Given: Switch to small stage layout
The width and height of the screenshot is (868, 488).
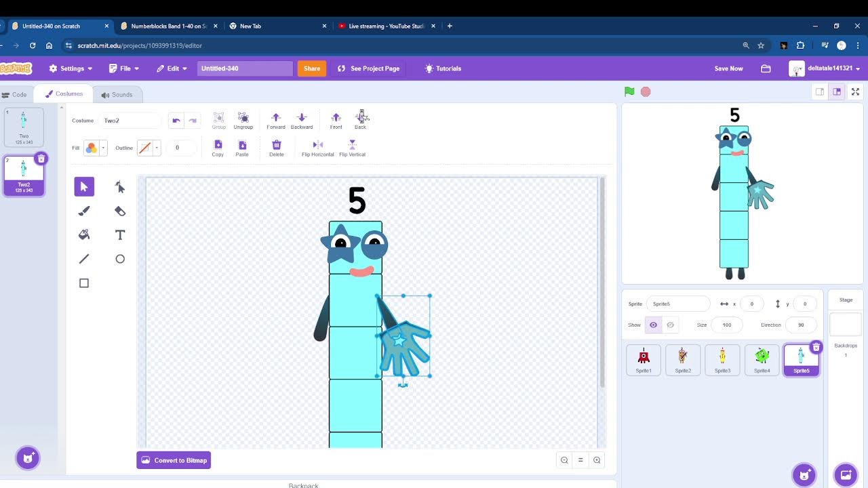Looking at the screenshot, I should 820,91.
